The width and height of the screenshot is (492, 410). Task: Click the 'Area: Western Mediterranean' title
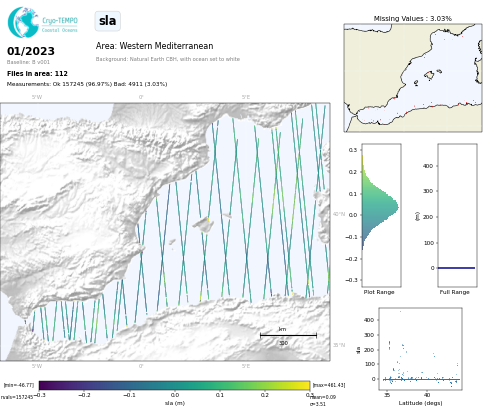coord(154,46)
